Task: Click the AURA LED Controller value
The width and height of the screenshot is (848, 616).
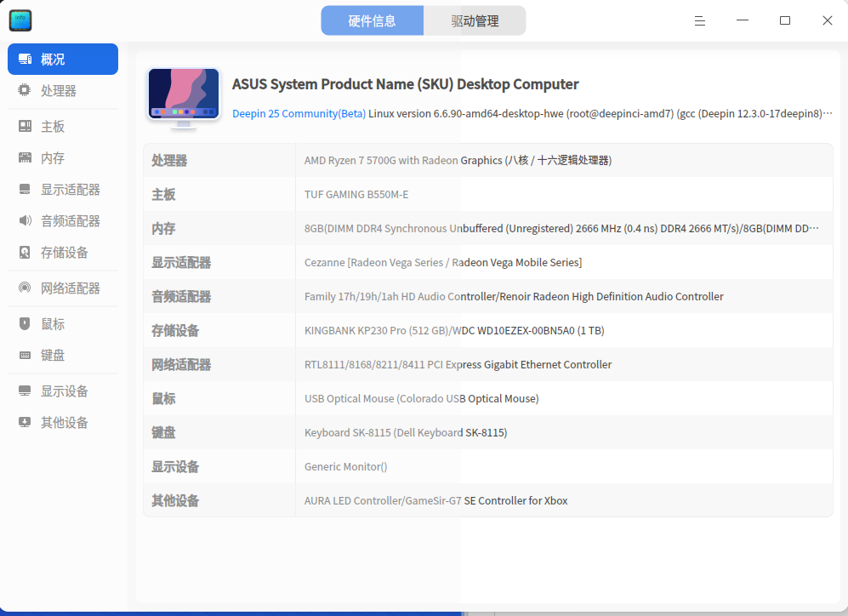Action: pos(435,501)
